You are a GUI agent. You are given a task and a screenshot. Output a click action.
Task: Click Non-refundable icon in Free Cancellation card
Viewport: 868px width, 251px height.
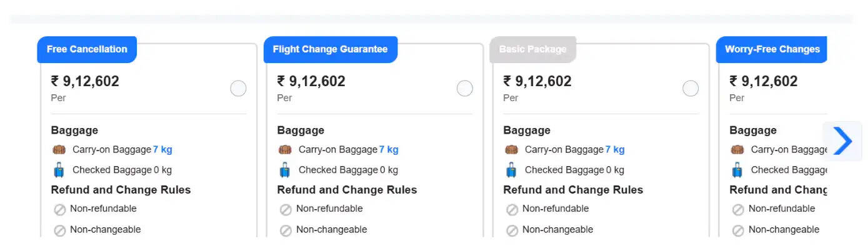point(60,210)
